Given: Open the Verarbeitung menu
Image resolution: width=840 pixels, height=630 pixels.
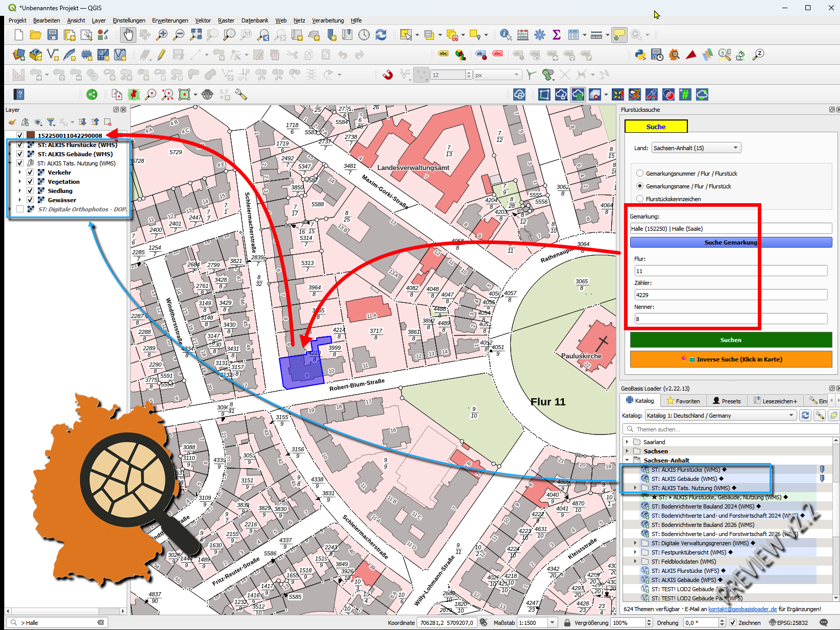Looking at the screenshot, I should click(328, 20).
